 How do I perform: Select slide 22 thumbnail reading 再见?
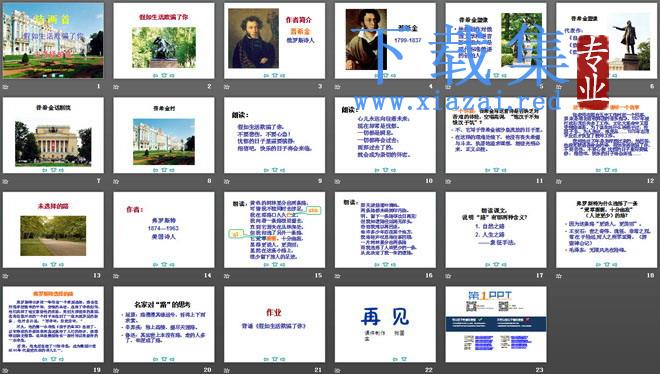click(385, 324)
